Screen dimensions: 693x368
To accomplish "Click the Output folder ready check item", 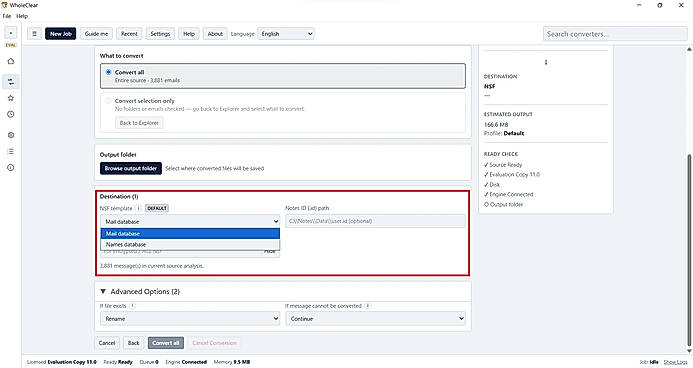I will [x=503, y=205].
